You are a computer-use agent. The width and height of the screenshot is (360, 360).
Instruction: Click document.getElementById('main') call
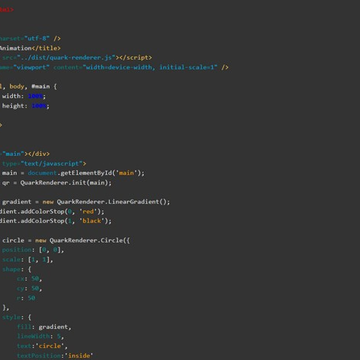pyautogui.click(x=85, y=173)
